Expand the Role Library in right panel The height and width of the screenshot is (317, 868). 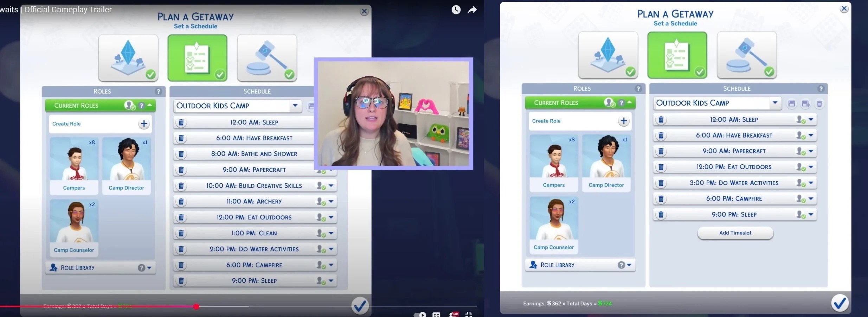tap(629, 265)
